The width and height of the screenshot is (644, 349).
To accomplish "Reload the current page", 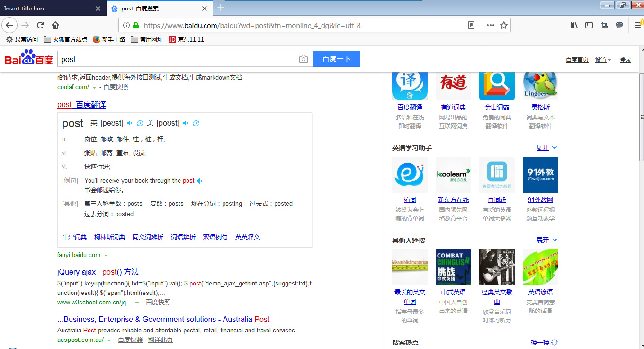I will tap(40, 25).
